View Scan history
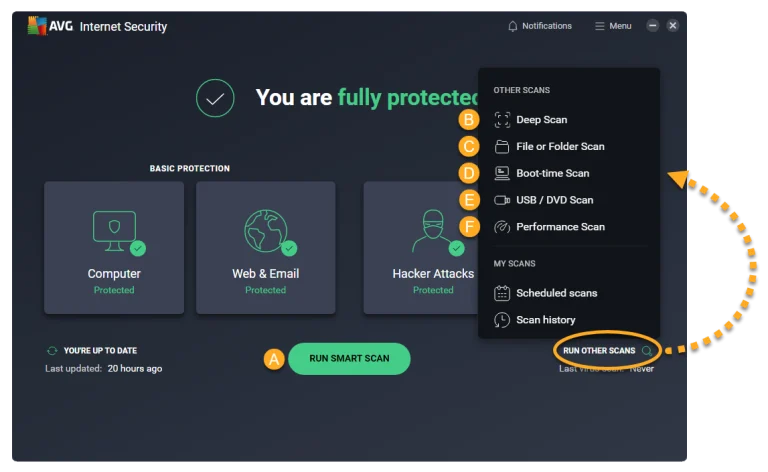 pos(546,320)
